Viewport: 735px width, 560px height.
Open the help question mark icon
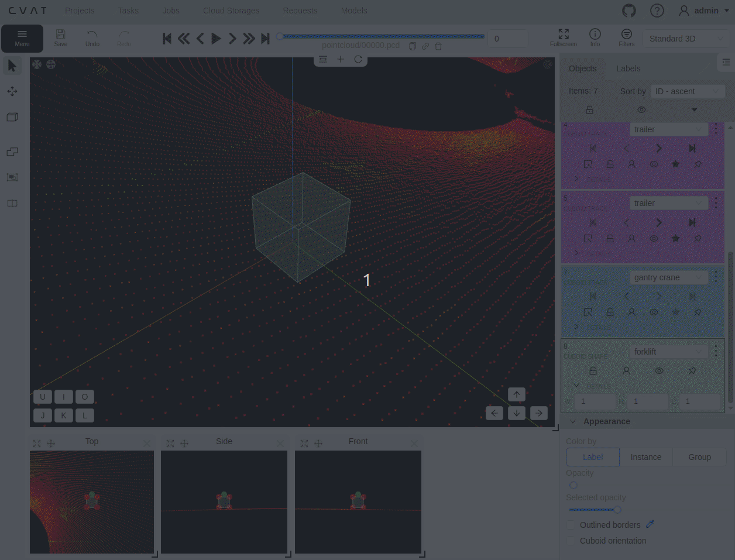657,11
